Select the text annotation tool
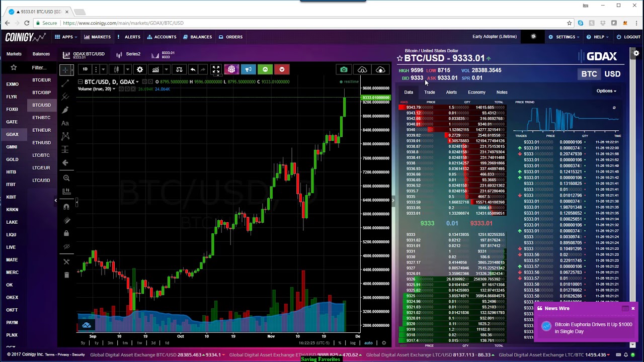Screen dimensions: 644x362 65,123
